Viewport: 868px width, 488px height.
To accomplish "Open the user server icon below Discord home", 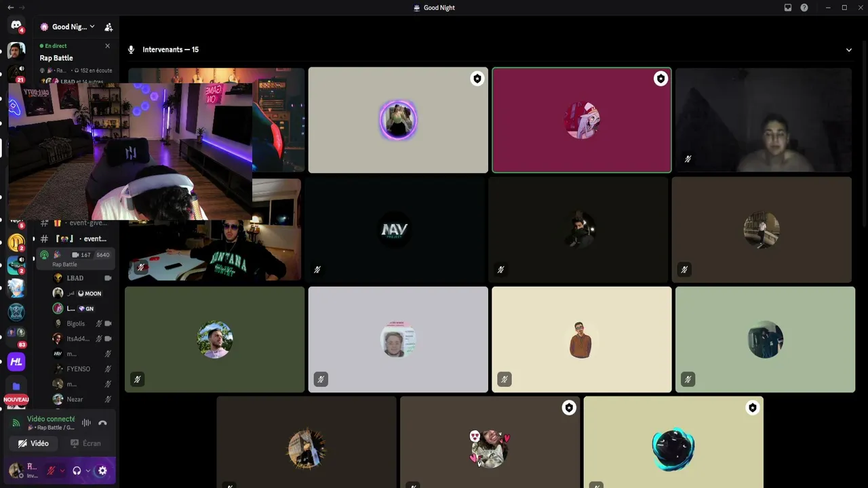I will click(x=16, y=51).
